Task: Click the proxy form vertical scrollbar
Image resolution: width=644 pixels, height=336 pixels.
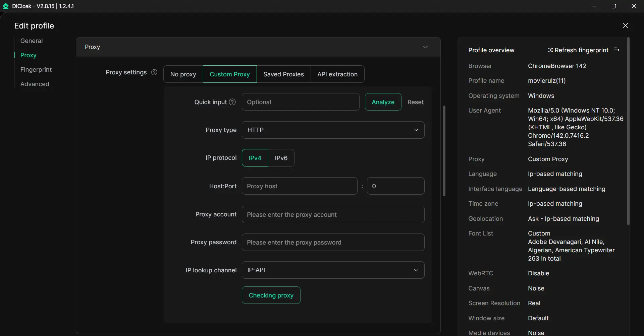Action: 444,151
